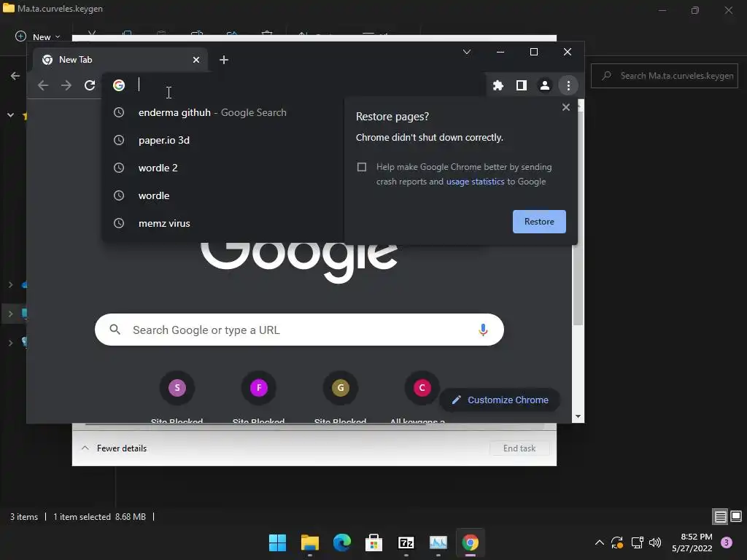Select 'enderma githuh' search suggestion
This screenshot has height=560, width=747.
pyautogui.click(x=222, y=112)
